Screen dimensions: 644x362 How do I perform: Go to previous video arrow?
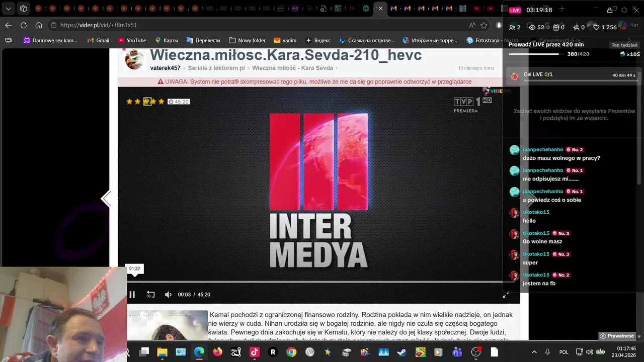(106, 199)
